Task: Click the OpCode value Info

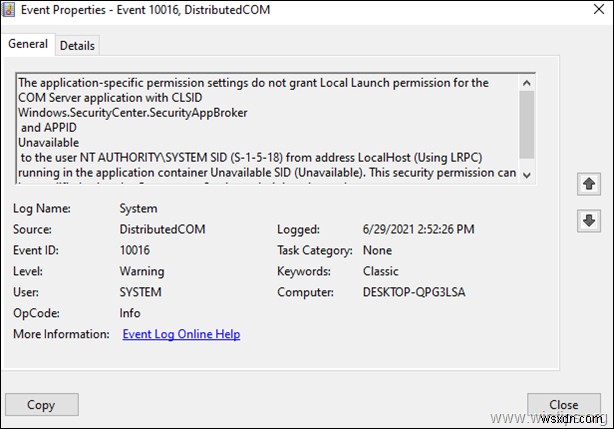Action: point(130,313)
